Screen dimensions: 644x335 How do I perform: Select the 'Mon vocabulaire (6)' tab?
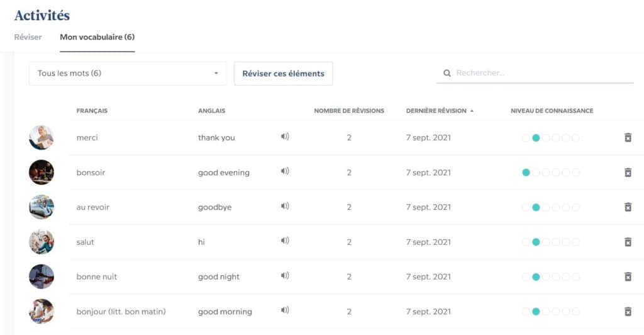coord(97,37)
